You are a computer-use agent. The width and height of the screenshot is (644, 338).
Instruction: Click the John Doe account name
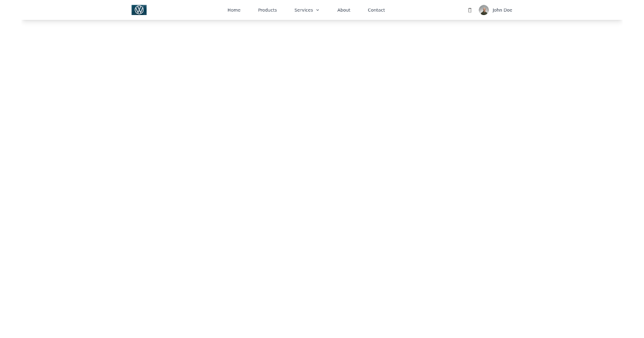[502, 10]
